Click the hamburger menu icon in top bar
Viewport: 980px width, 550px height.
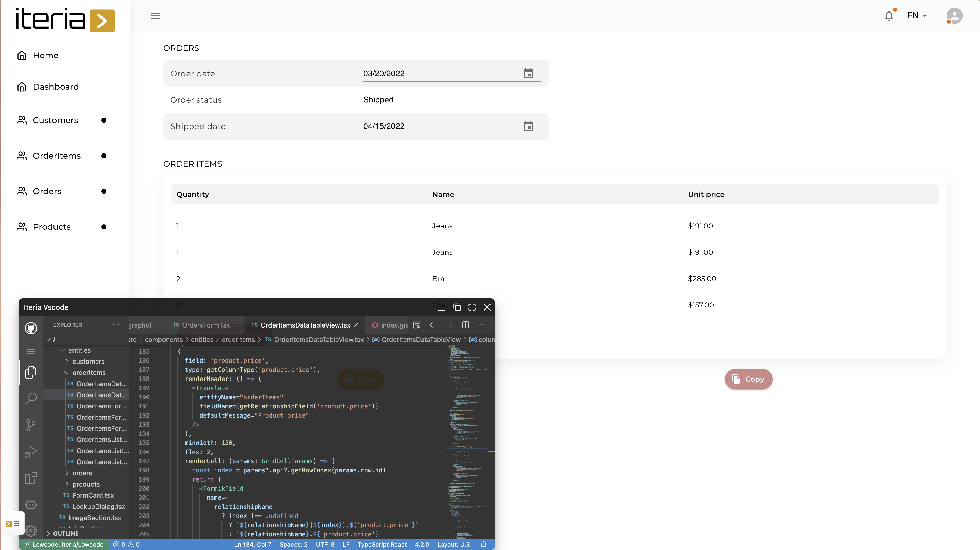[155, 16]
